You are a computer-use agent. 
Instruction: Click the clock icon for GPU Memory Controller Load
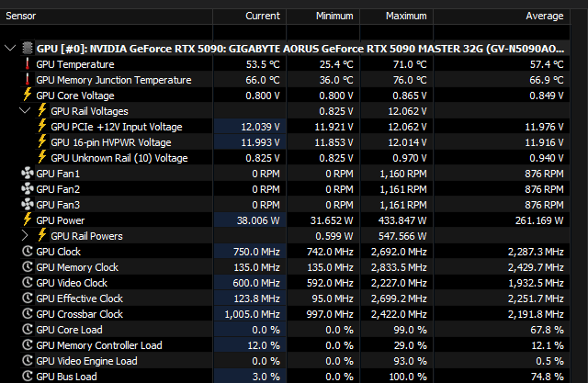point(28,344)
